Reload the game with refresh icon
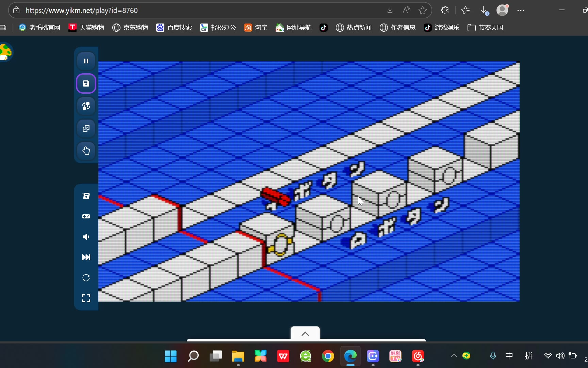Screen dimensions: 588x368 click(86, 278)
